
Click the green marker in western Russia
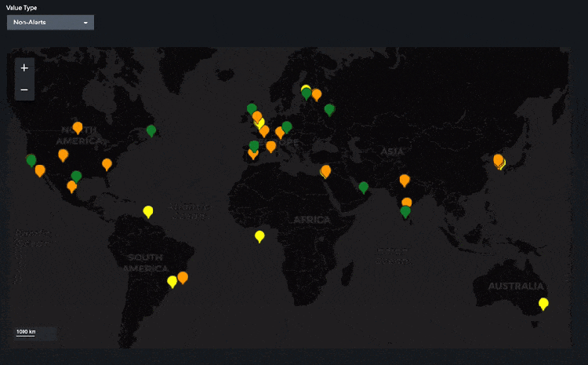point(329,109)
